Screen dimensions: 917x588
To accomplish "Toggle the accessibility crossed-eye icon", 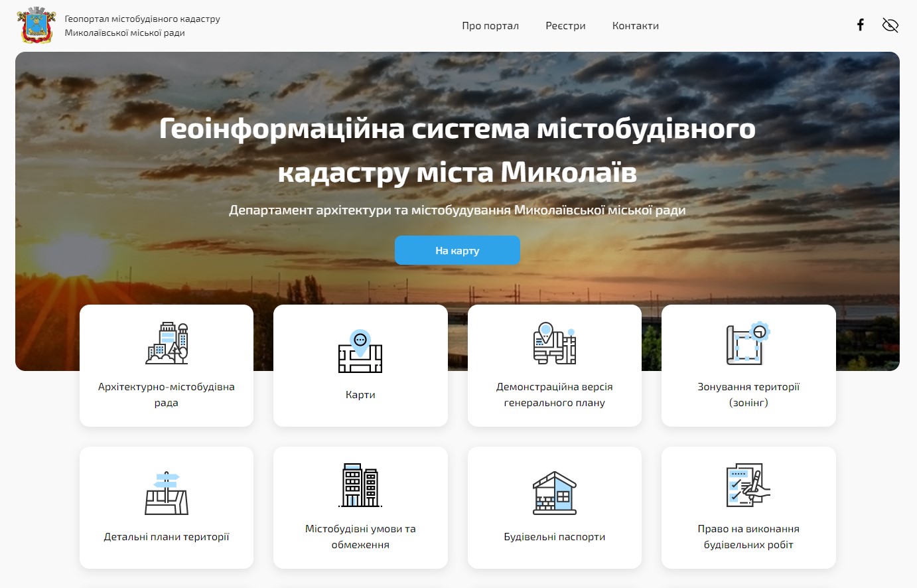I will click(890, 25).
